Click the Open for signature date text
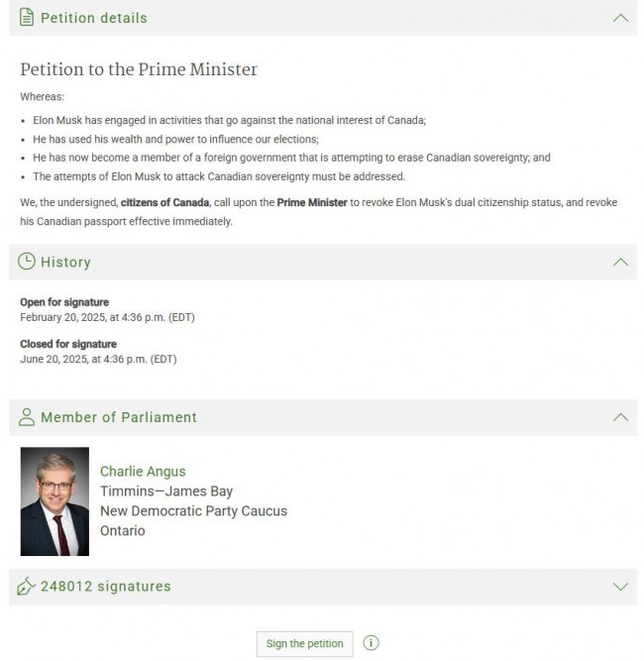644x661 pixels. tap(107, 317)
